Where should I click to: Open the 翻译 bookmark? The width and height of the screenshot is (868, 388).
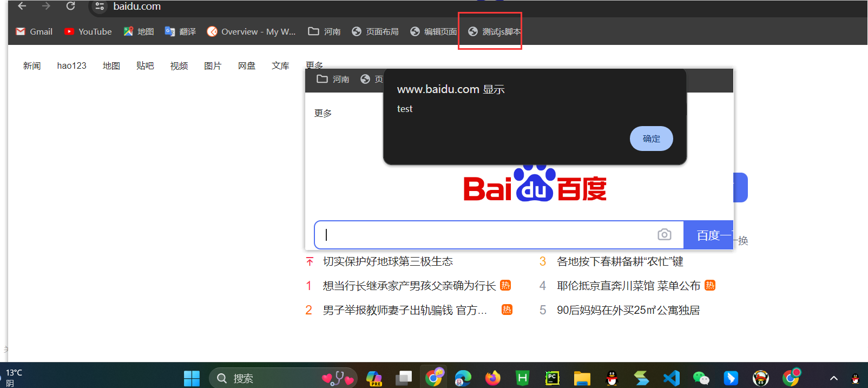(x=180, y=31)
